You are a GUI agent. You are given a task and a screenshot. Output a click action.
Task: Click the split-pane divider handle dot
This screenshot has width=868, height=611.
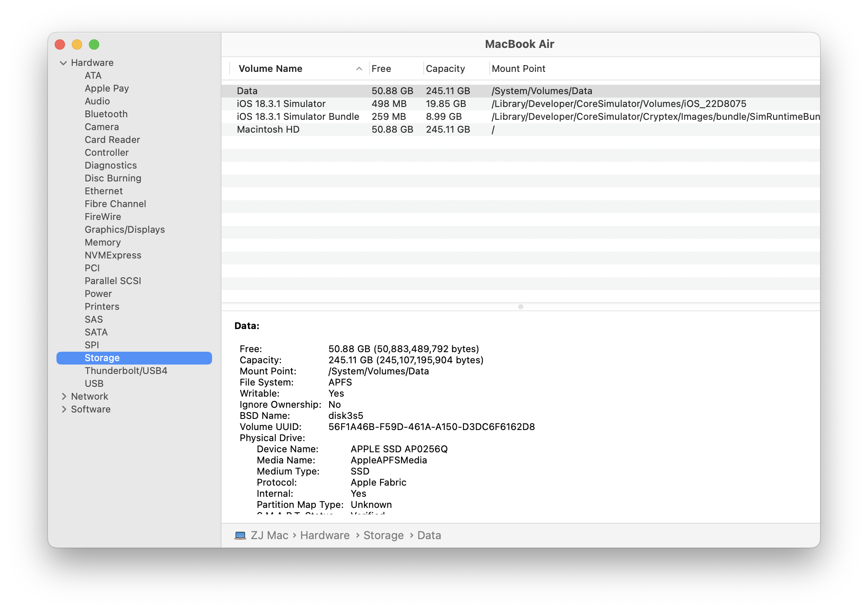point(520,307)
